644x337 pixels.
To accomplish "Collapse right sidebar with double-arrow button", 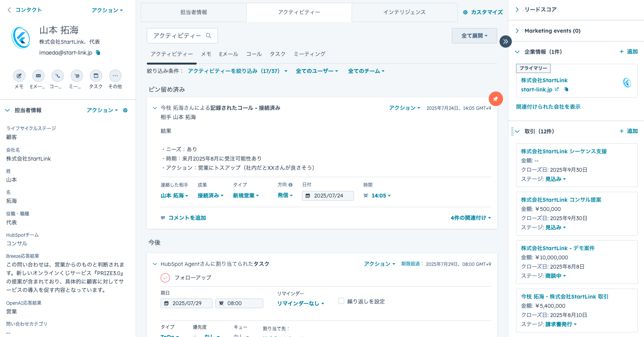I will click(x=505, y=42).
